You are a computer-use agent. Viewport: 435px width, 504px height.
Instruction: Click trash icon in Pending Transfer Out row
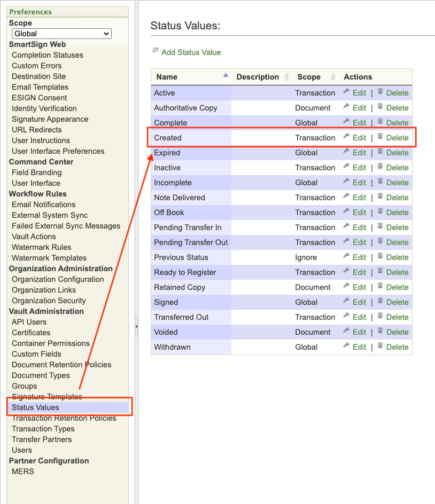point(380,240)
